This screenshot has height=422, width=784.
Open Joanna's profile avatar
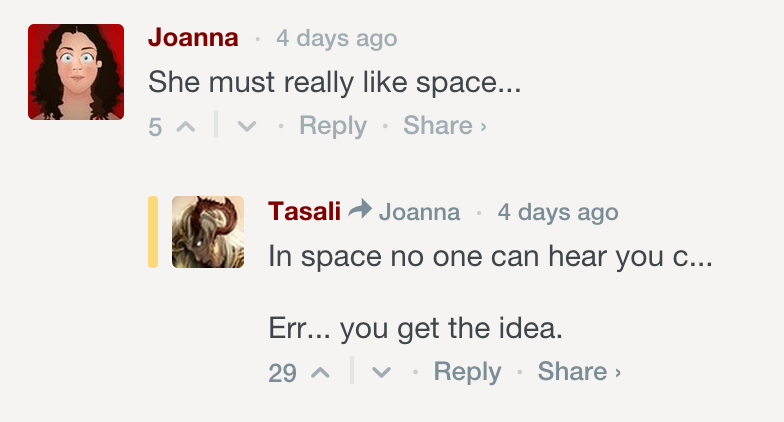(x=76, y=72)
